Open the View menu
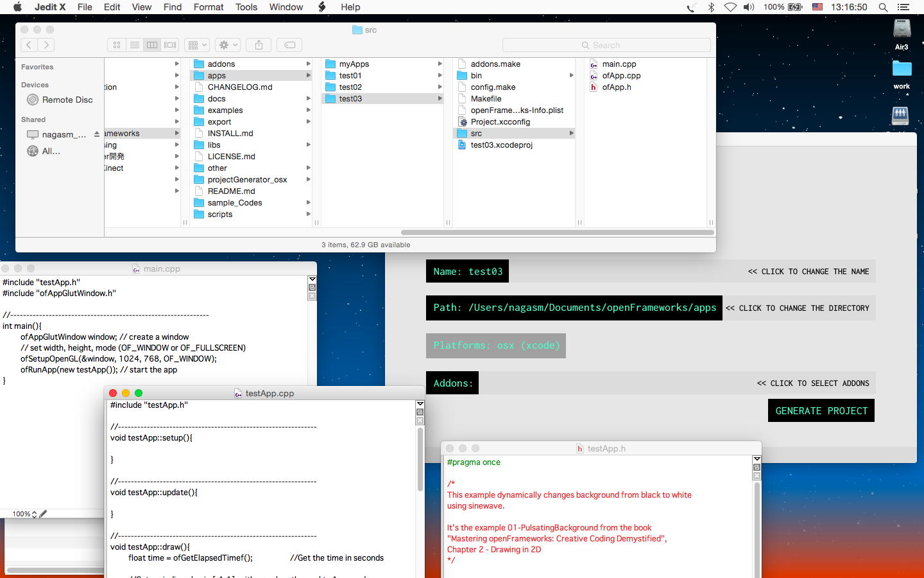 pyautogui.click(x=142, y=7)
